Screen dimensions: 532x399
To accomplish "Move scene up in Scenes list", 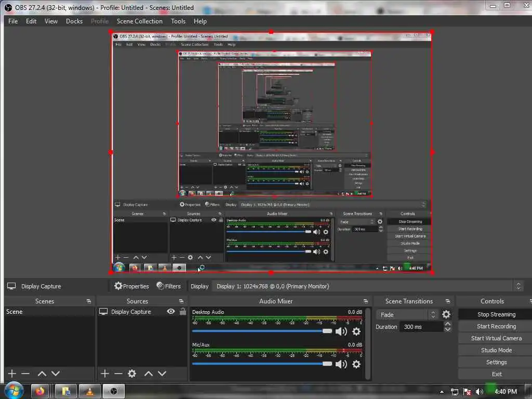I will coord(42,373).
